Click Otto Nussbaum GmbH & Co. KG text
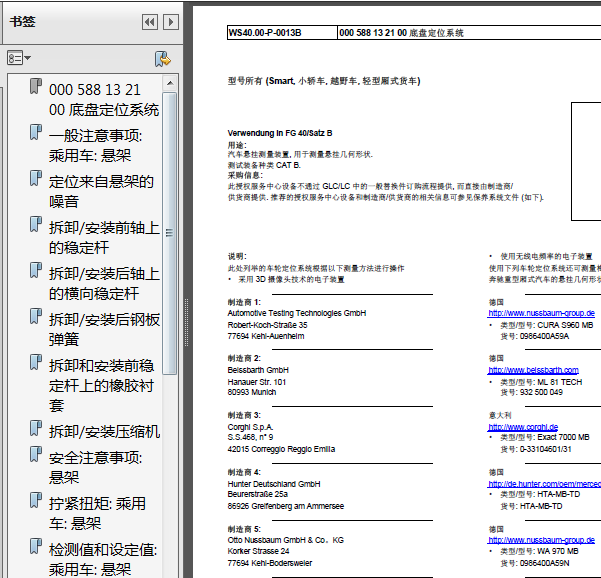The height and width of the screenshot is (578, 601). pyautogui.click(x=286, y=540)
